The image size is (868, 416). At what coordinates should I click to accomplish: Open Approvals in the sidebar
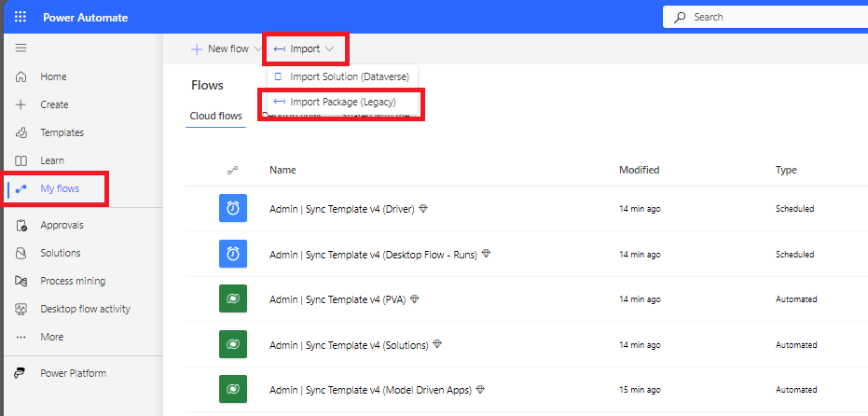pyautogui.click(x=62, y=225)
